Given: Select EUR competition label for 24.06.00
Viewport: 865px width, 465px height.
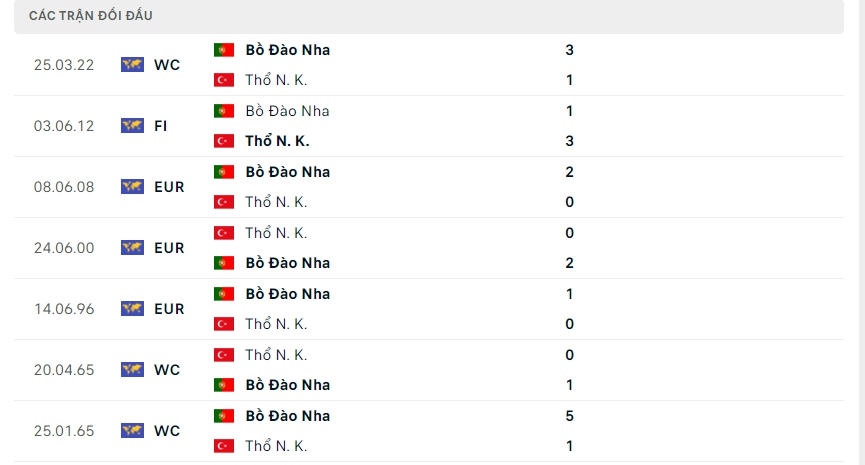Looking at the screenshot, I should click(x=169, y=248).
